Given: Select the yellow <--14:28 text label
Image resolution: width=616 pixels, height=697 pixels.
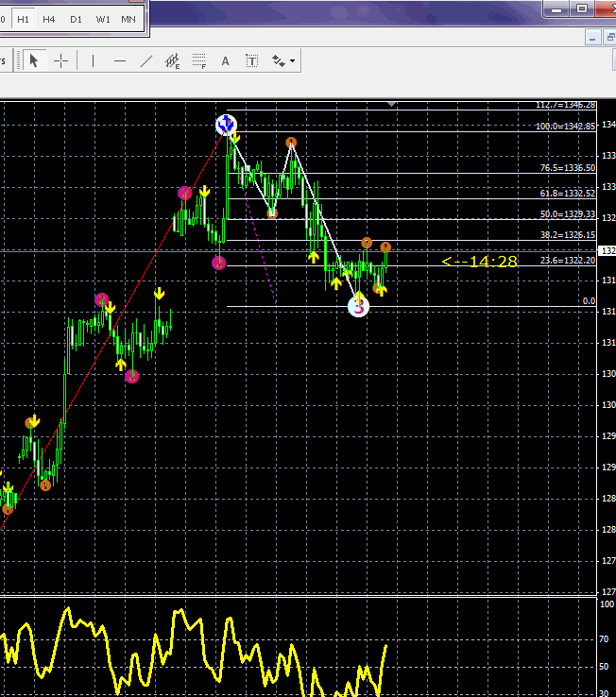Looking at the screenshot, I should 479,262.
